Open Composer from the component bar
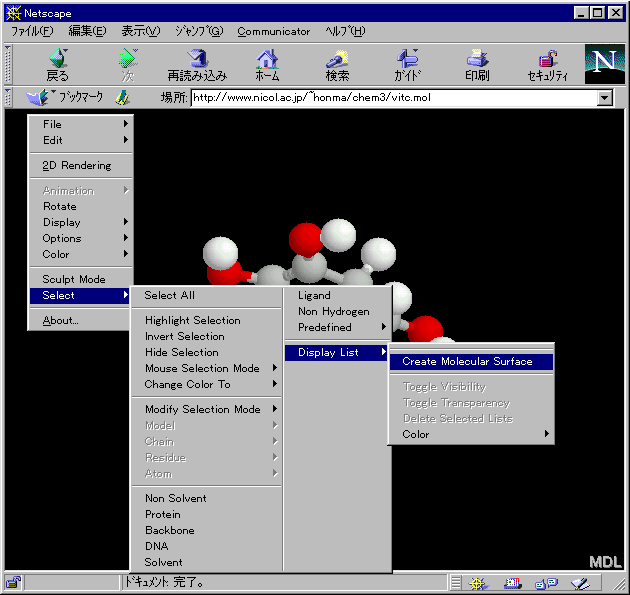630x595 pixels. (580, 583)
